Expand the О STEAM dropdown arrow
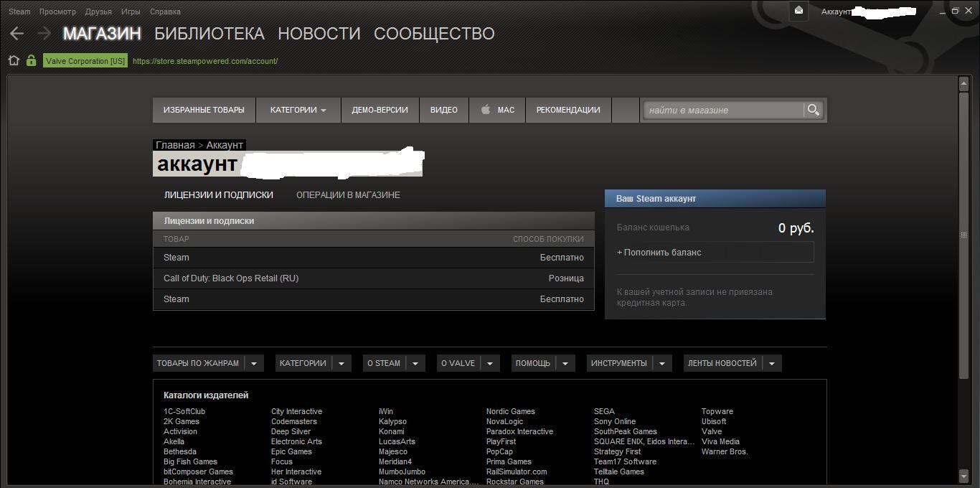The image size is (980, 488). click(415, 363)
